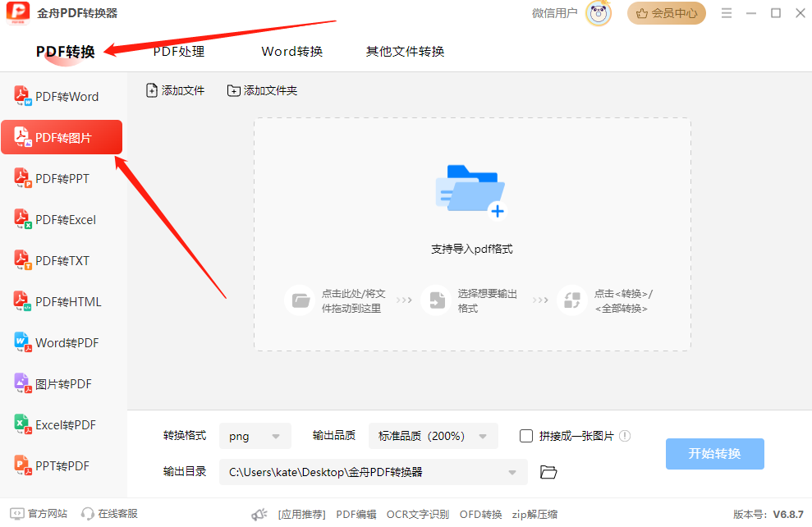This screenshot has height=527, width=812.
Task: Open the OCR文字识别 link
Action: [418, 514]
